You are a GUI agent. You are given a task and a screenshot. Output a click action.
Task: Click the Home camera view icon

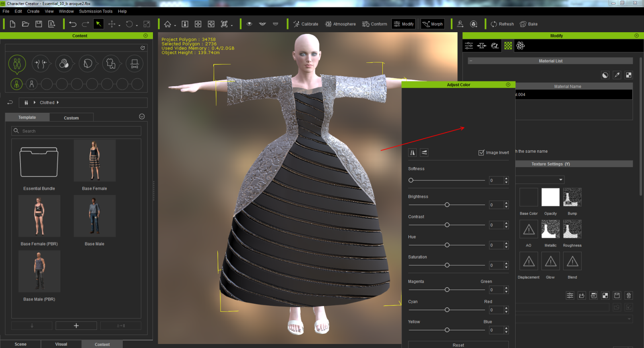coord(168,24)
